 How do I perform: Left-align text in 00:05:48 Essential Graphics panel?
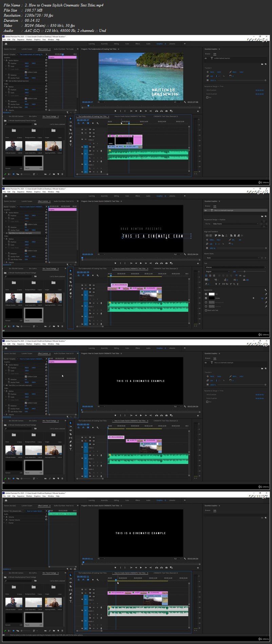[206, 276]
